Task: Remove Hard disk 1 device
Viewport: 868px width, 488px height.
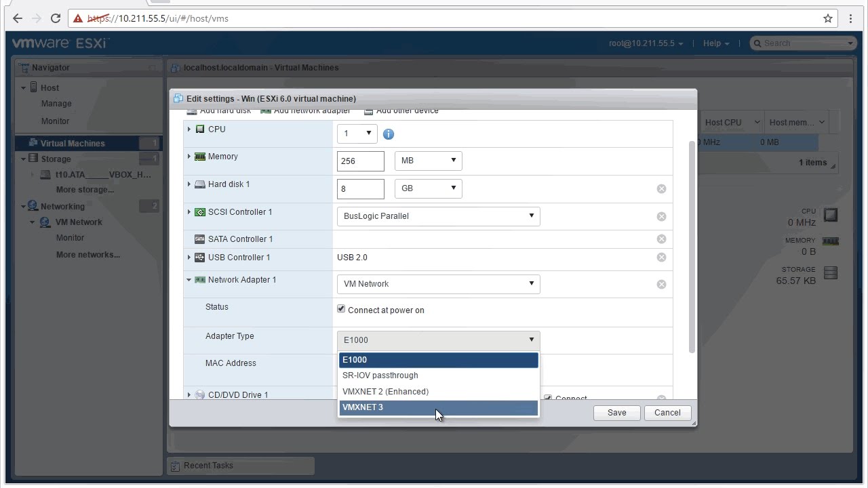Action: point(661,189)
